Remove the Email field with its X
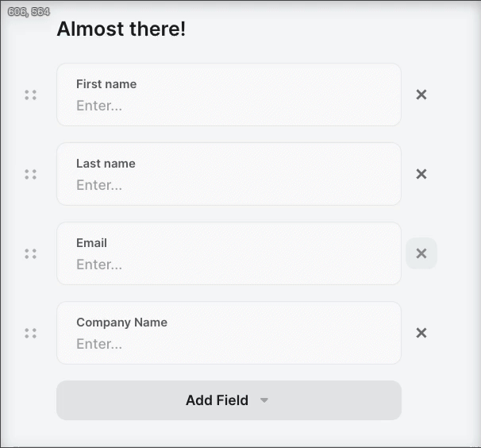This screenshot has height=448, width=481. pos(421,253)
